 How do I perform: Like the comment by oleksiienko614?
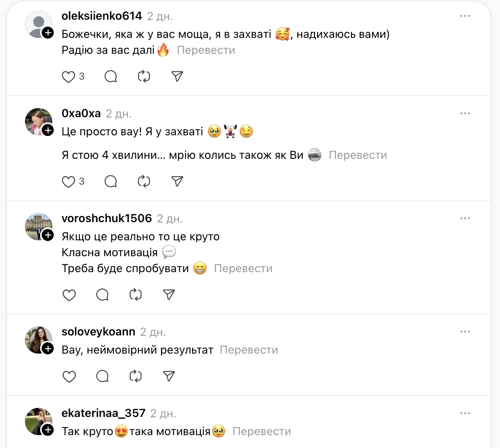69,77
